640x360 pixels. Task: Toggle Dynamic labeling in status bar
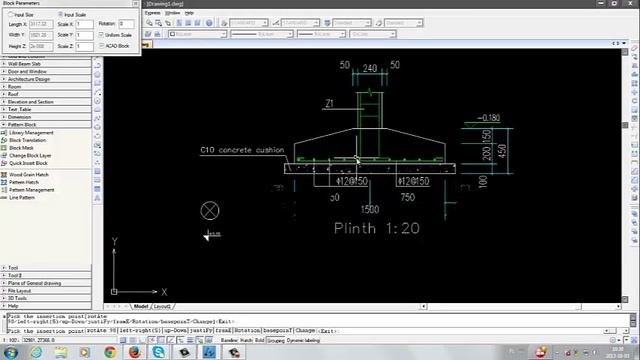coord(303,340)
